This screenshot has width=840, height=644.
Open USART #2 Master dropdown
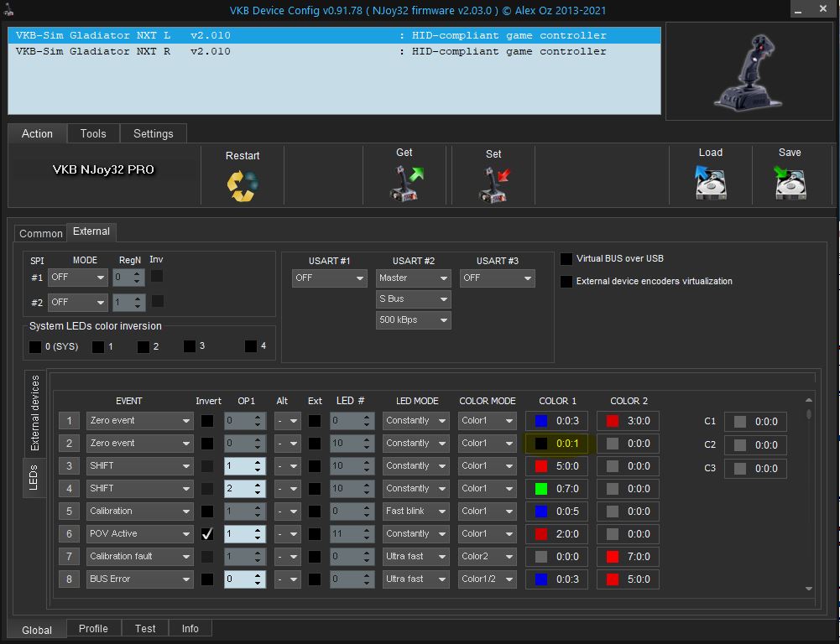coord(413,278)
